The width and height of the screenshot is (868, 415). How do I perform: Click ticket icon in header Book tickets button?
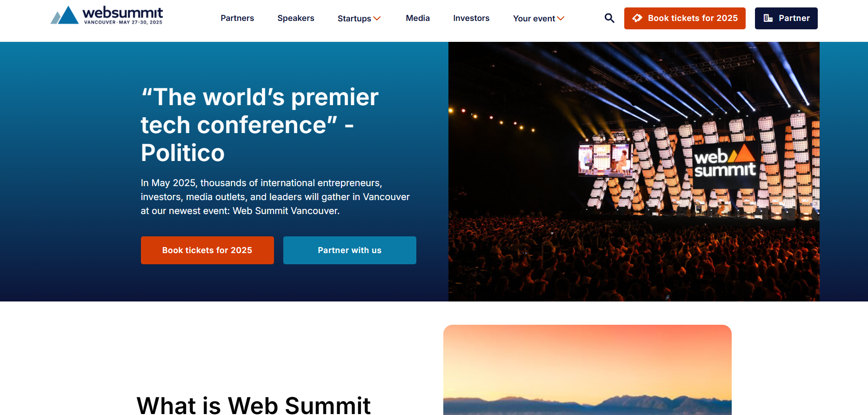click(637, 18)
